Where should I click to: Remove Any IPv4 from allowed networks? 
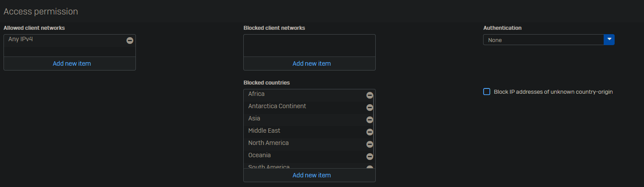click(x=130, y=40)
